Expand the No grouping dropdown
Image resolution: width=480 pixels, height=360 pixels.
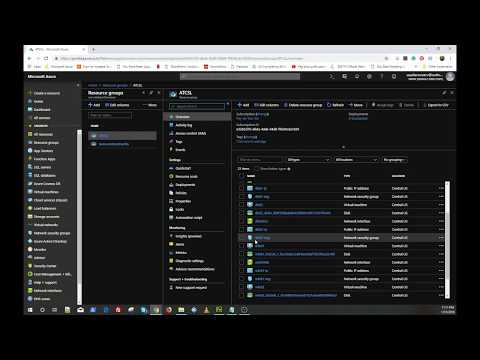[x=394, y=160]
